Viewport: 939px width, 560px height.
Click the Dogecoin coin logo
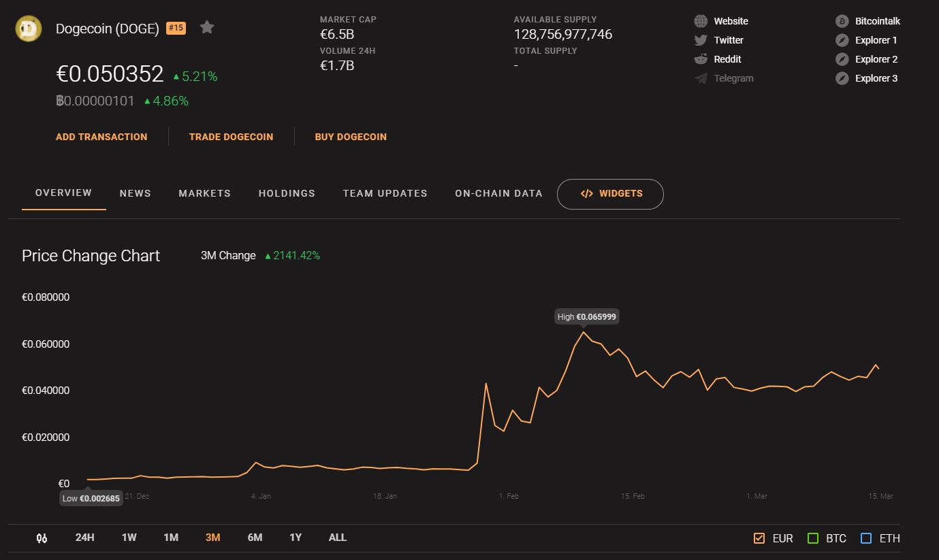29,28
